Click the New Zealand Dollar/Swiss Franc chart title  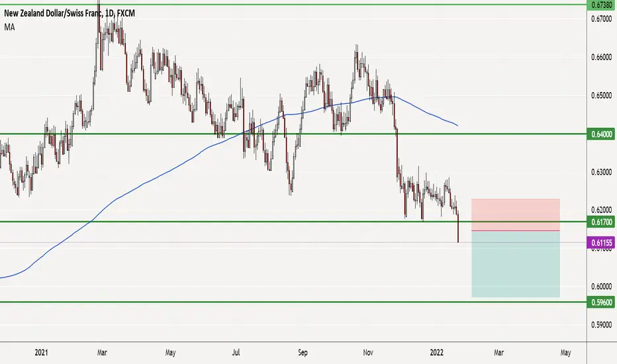pos(70,13)
